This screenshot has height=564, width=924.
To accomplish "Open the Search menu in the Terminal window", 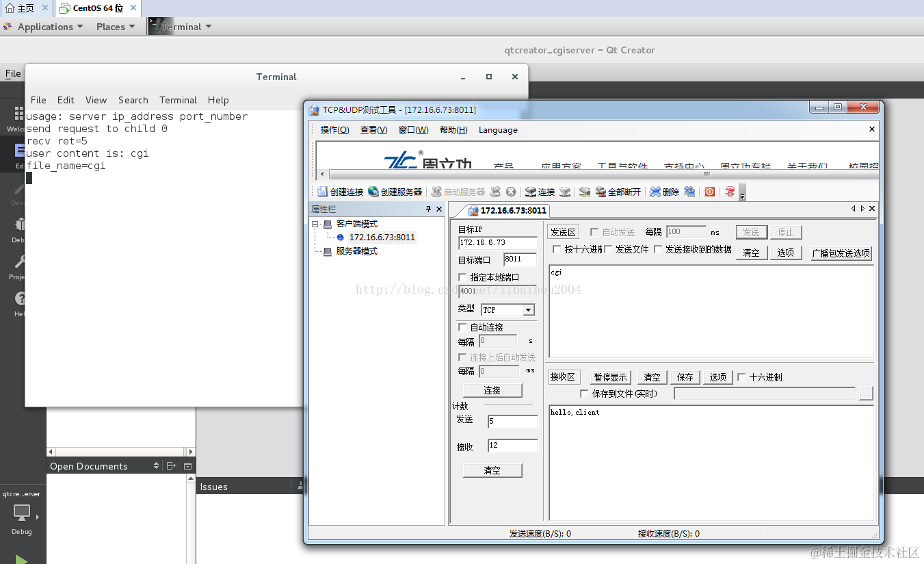I will pos(133,100).
